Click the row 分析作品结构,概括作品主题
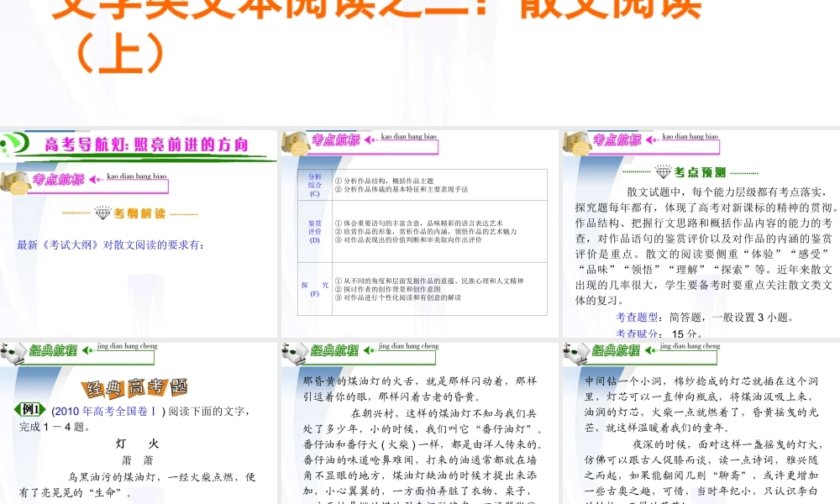The width and height of the screenshot is (840, 504). click(x=384, y=181)
